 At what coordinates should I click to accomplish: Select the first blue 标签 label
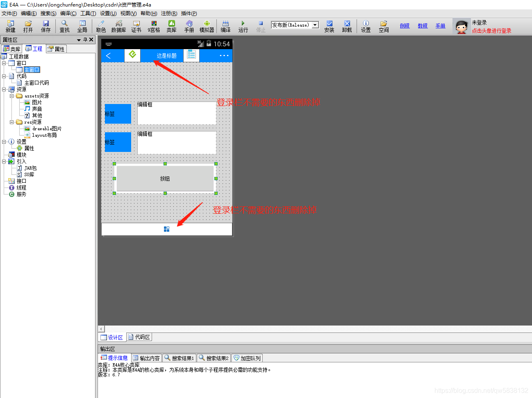[118, 114]
